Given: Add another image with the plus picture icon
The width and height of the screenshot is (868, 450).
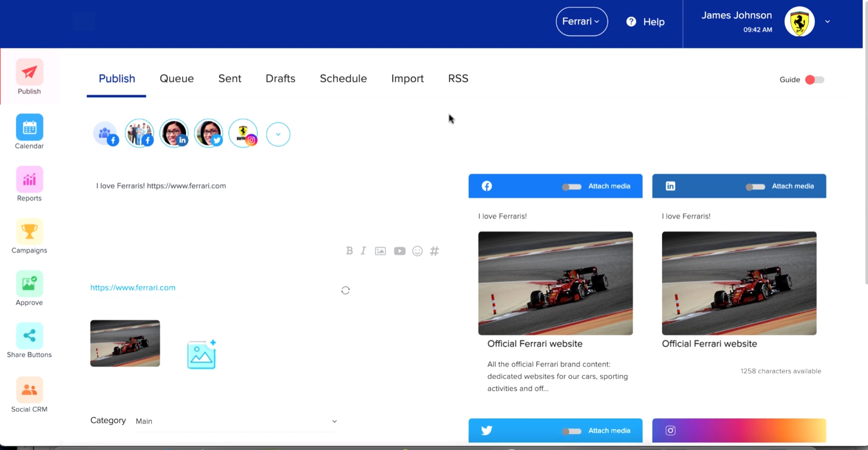Looking at the screenshot, I should [202, 355].
